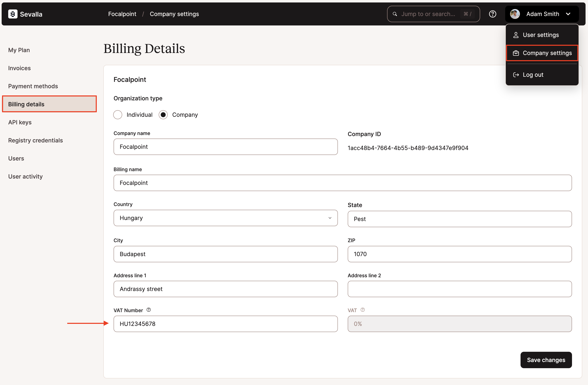Click the Help/question mark icon
Screen dimensions: 588x385
493,14
